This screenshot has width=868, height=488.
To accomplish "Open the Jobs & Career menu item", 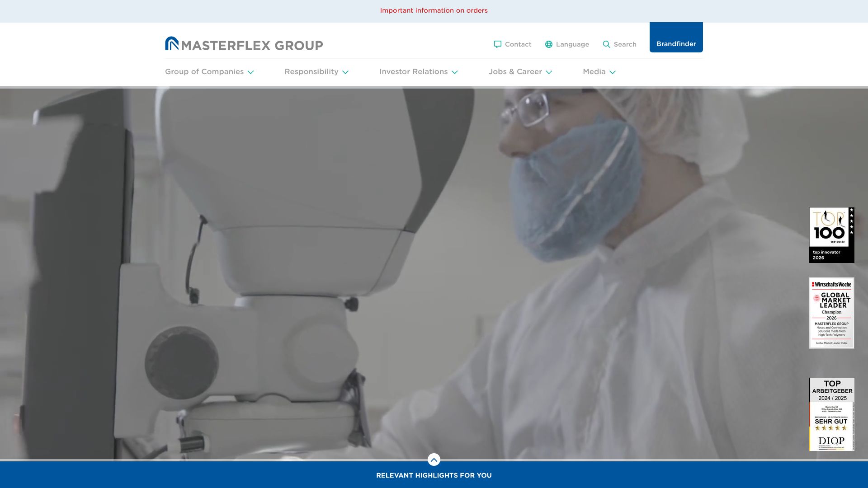I will coord(515,71).
